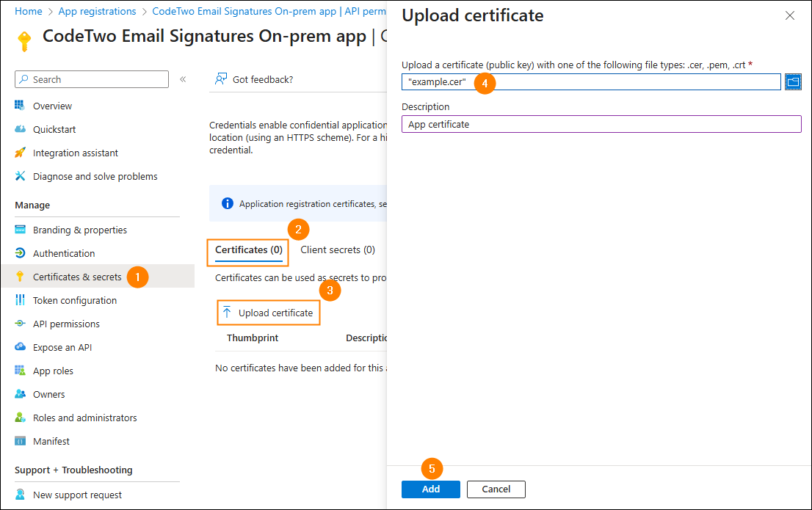Open App registrations breadcrumb link
This screenshot has height=510, width=812.
tap(97, 11)
